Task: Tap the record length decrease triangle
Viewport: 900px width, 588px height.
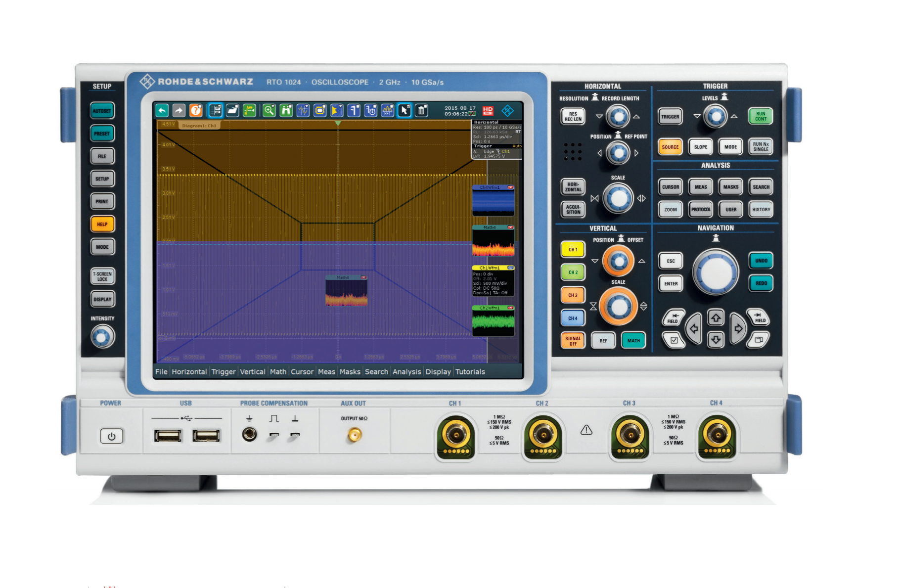Action: pos(599,117)
